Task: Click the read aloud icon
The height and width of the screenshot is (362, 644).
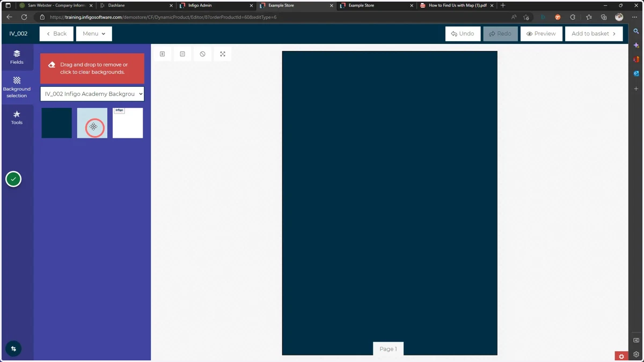Action: (x=514, y=17)
